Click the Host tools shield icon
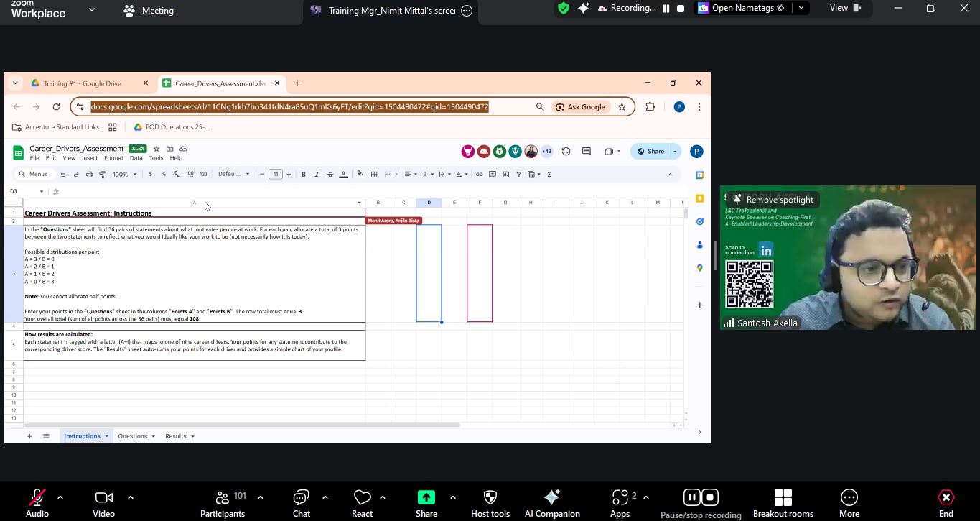 (490, 497)
